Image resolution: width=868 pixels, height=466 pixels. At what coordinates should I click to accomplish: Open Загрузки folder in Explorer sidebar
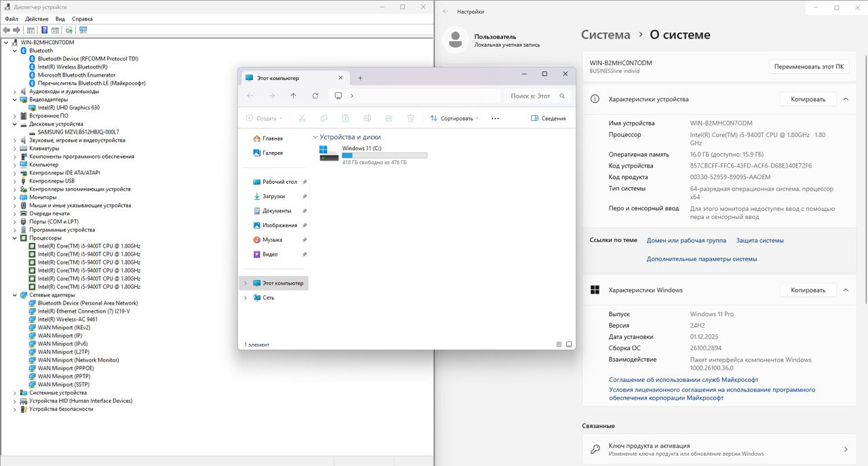(x=273, y=197)
